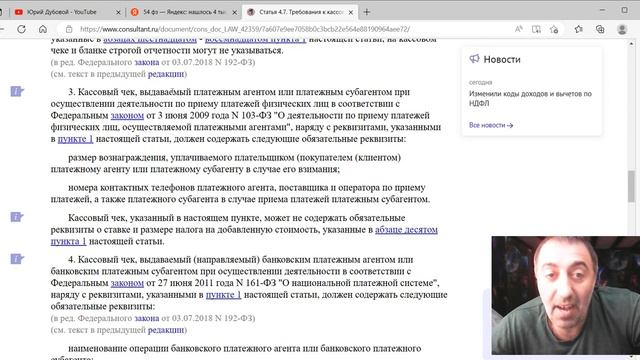Open the collections icon in toolbar

(600, 29)
